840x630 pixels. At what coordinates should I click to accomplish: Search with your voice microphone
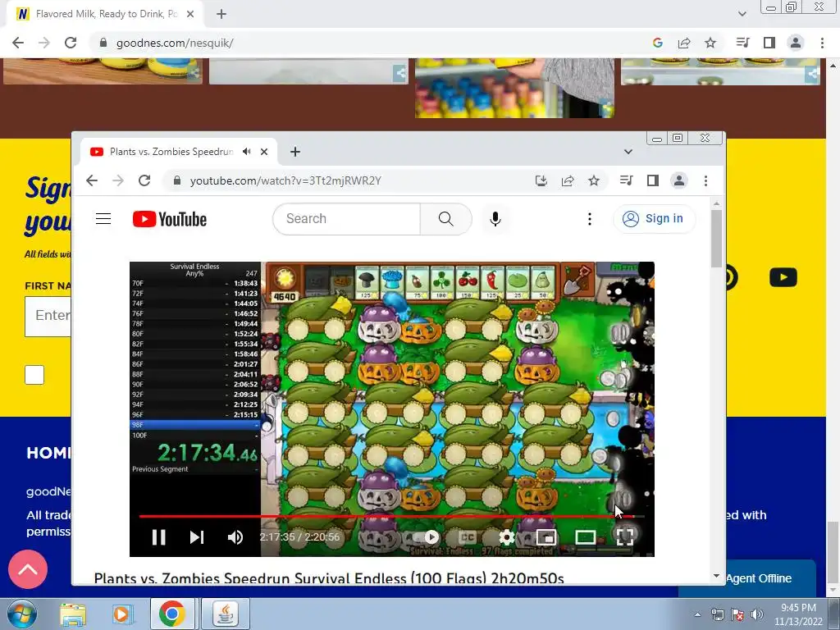495,218
